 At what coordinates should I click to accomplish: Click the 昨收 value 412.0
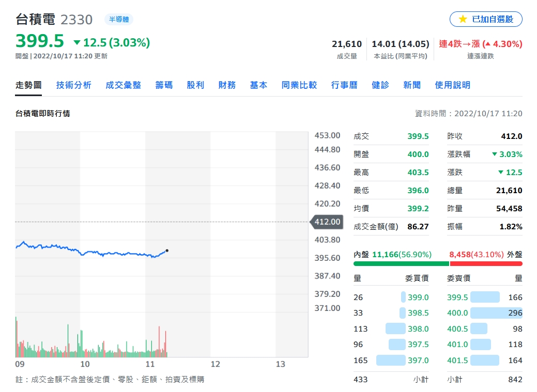(x=512, y=136)
